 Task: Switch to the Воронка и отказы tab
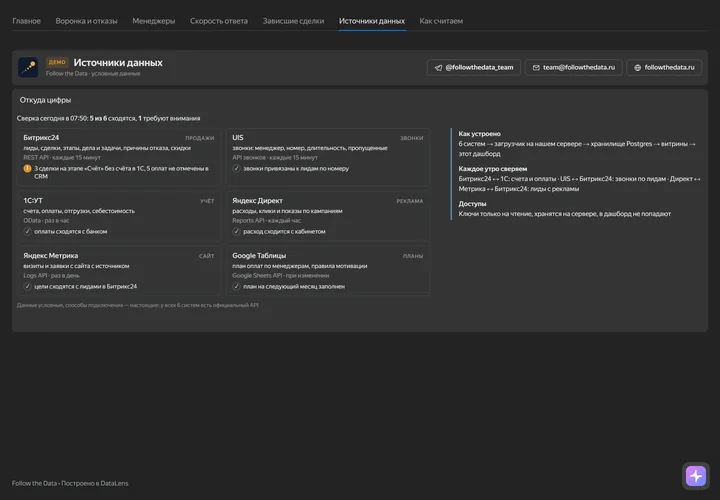coord(86,21)
